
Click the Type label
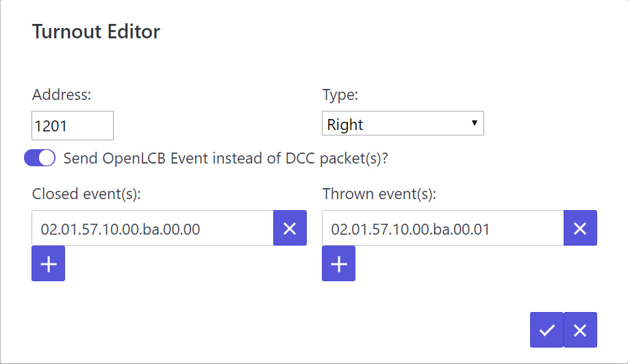pos(340,95)
